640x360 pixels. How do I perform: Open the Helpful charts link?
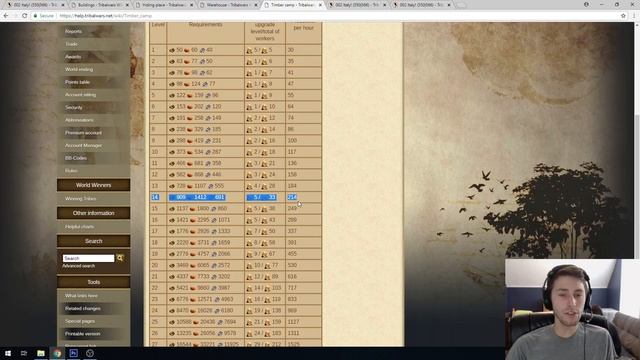pyautogui.click(x=79, y=227)
